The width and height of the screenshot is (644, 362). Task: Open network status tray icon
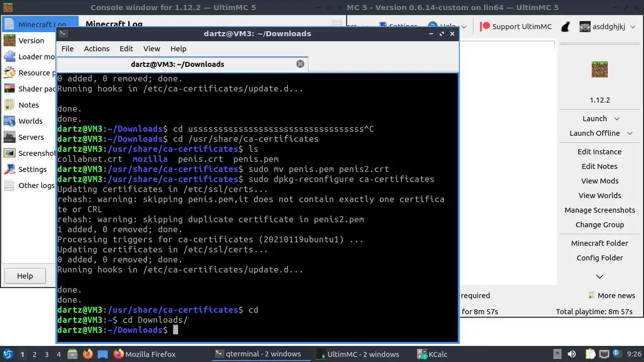click(x=603, y=354)
